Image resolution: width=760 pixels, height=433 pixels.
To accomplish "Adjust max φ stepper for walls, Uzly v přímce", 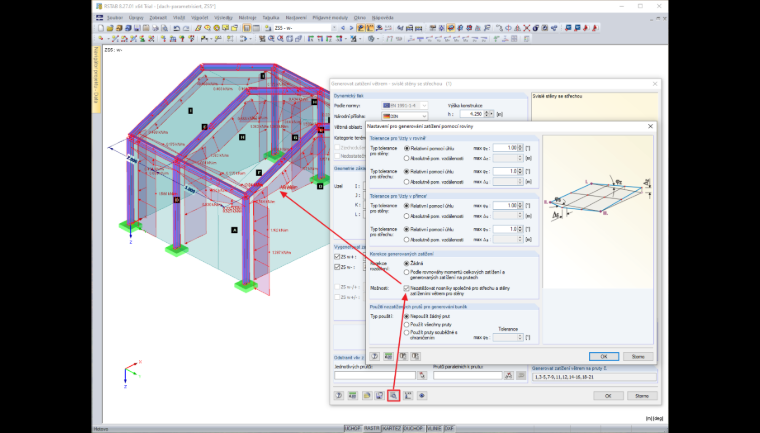I will click(521, 206).
